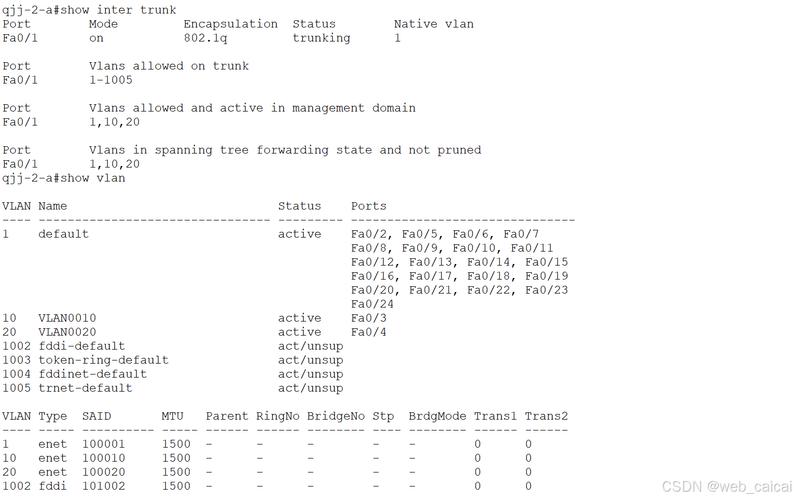Viewport: 794px width, 500px height.
Task: Click the token-ring-default VLAN name
Action: click(x=103, y=360)
